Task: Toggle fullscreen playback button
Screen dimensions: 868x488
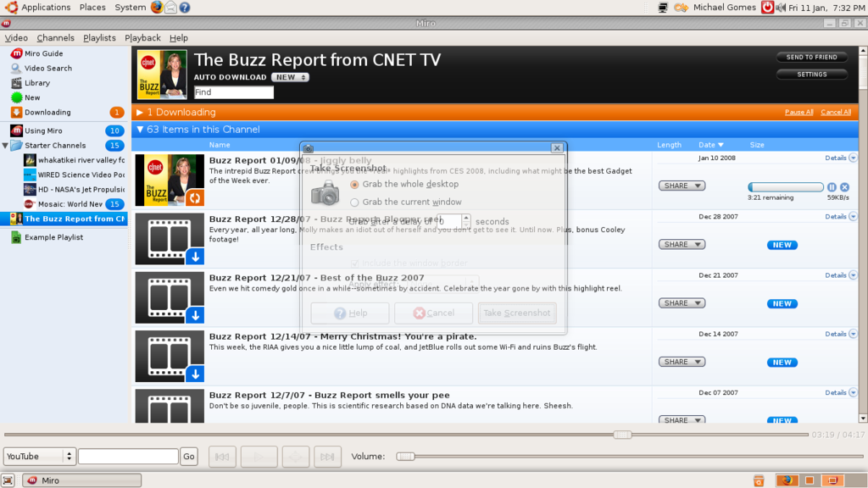Action: tap(296, 457)
